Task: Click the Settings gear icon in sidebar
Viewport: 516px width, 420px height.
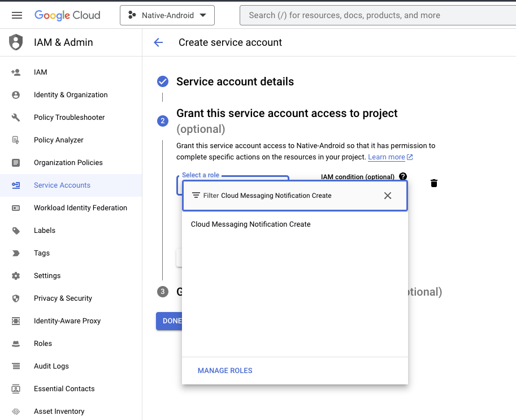Action: [x=16, y=276]
